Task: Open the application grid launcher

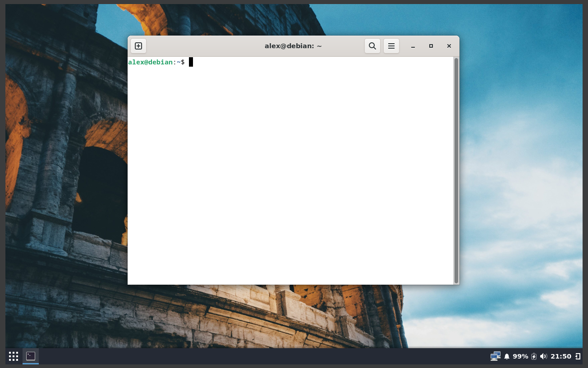Action: pos(13,356)
